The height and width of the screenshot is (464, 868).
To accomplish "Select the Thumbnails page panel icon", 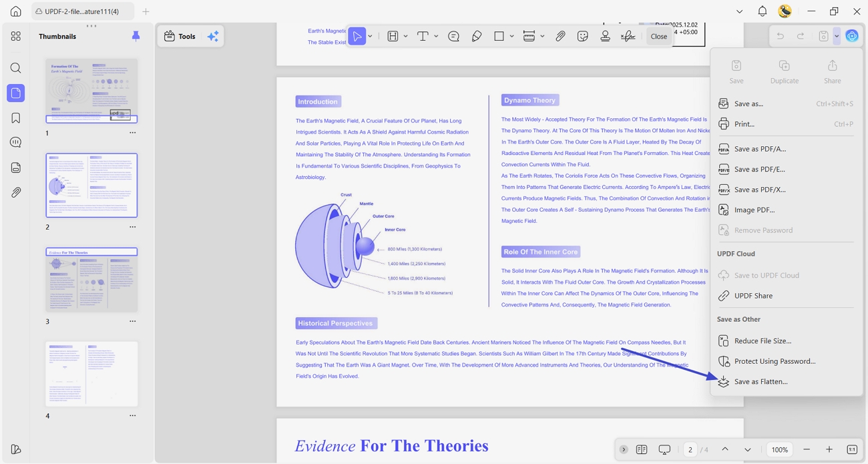I will (x=15, y=93).
